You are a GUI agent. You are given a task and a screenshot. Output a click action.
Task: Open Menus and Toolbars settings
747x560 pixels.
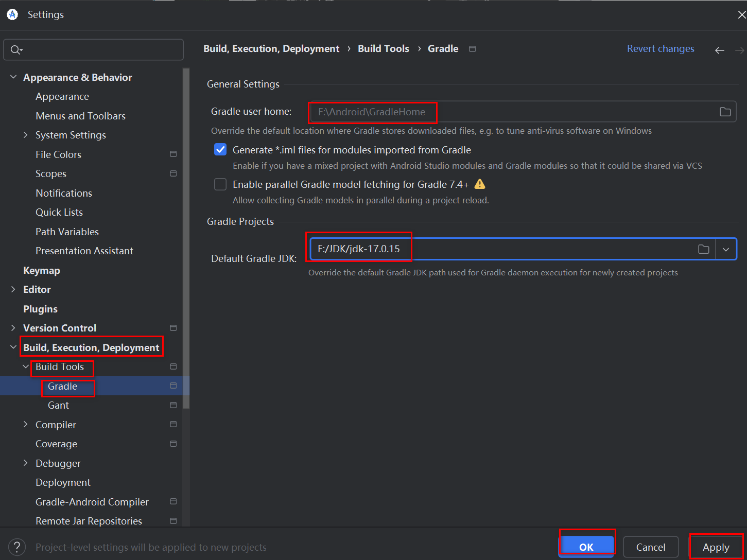pos(80,116)
